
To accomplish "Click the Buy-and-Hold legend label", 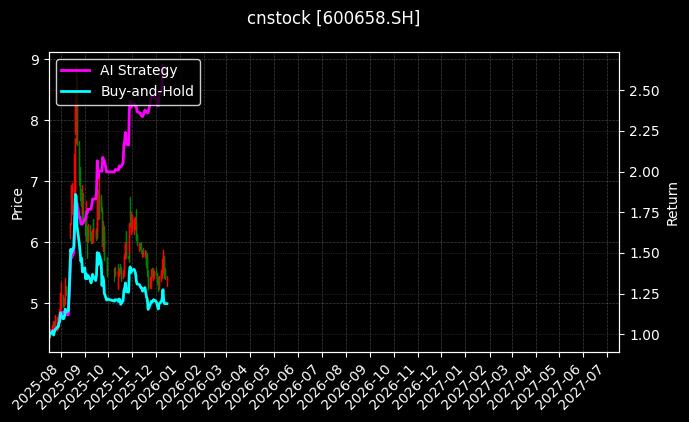I will pos(147,91).
